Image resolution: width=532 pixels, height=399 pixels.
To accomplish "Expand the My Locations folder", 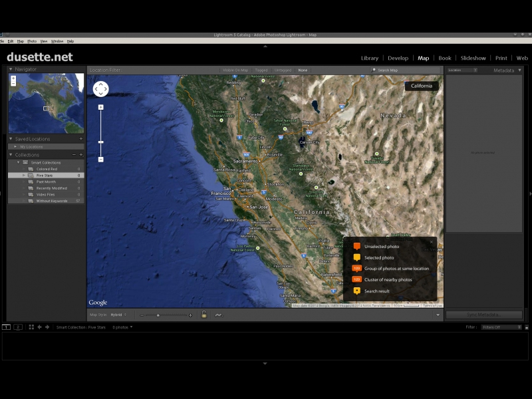I will point(15,147).
